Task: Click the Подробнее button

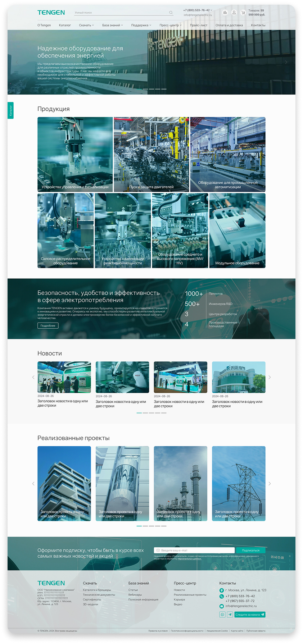Action: pos(48,326)
